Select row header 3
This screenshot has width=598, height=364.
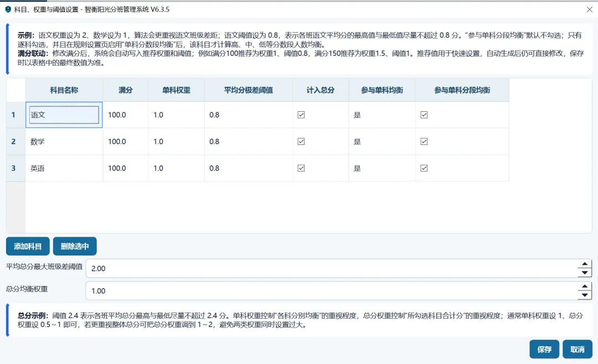click(16, 168)
